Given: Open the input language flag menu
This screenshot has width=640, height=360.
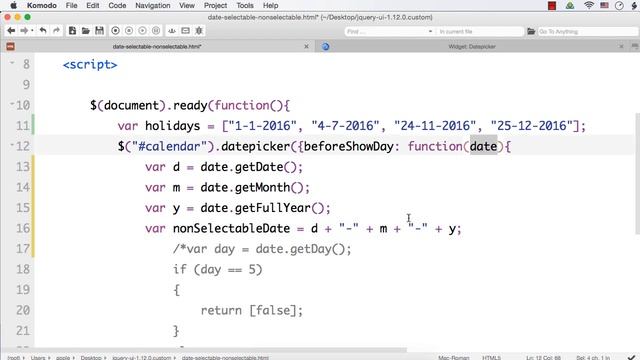Looking at the screenshot, I should pos(604,5).
